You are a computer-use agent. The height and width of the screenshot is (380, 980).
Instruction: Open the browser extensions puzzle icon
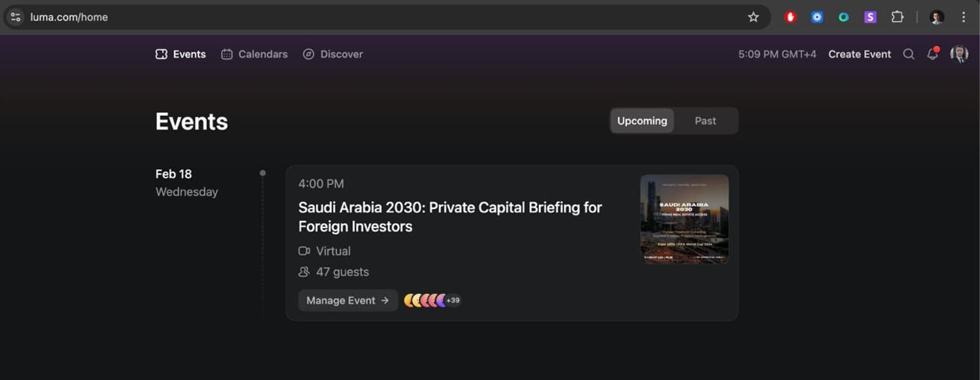click(897, 17)
